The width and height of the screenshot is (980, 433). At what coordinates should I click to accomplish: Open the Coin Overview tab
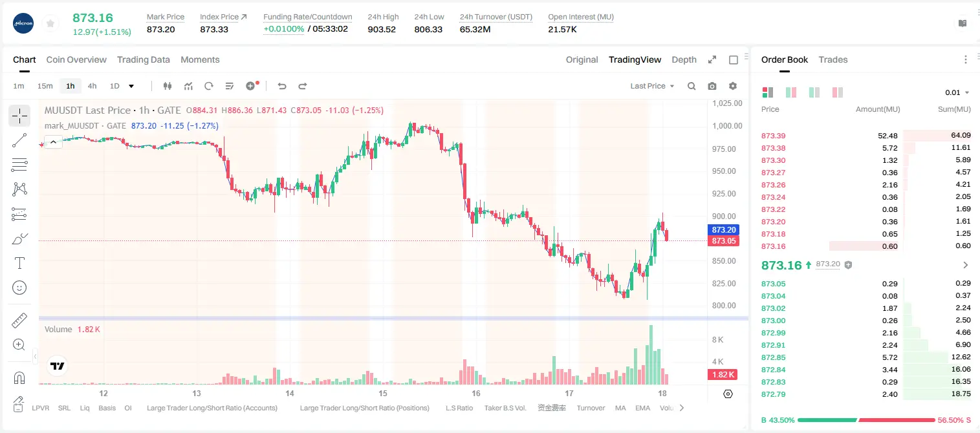pos(76,59)
